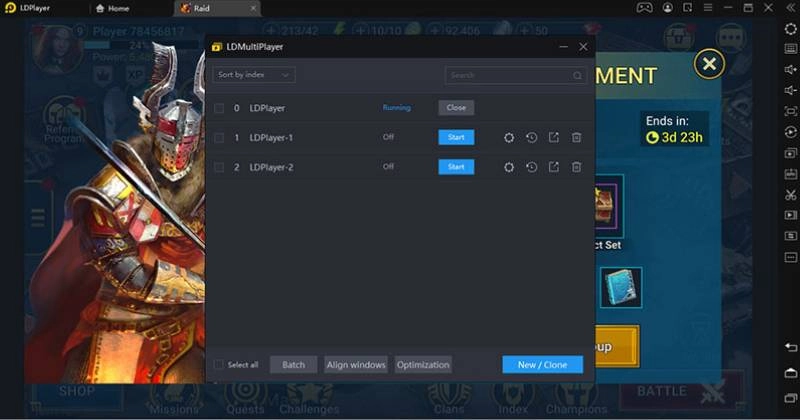This screenshot has height=420, width=800.
Task: Open the user account icon in title bar
Action: [x=667, y=8]
